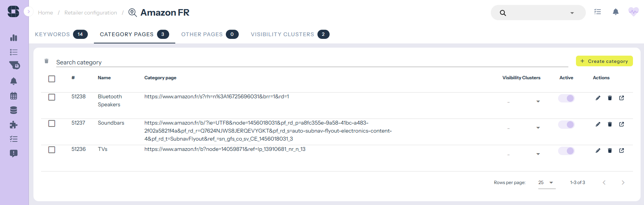This screenshot has width=644, height=205.
Task: Check the checkbox for Soundbars row
Action: pos(52,123)
